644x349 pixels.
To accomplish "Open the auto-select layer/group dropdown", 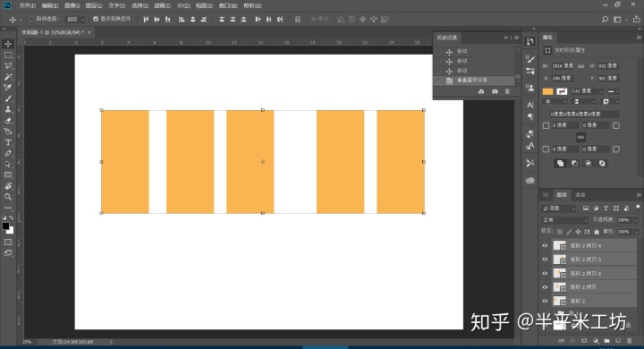I will click(x=75, y=20).
